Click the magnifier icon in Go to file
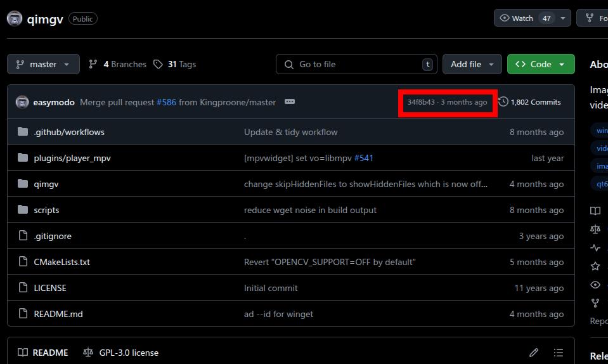Image resolution: width=608 pixels, height=364 pixels. click(289, 64)
